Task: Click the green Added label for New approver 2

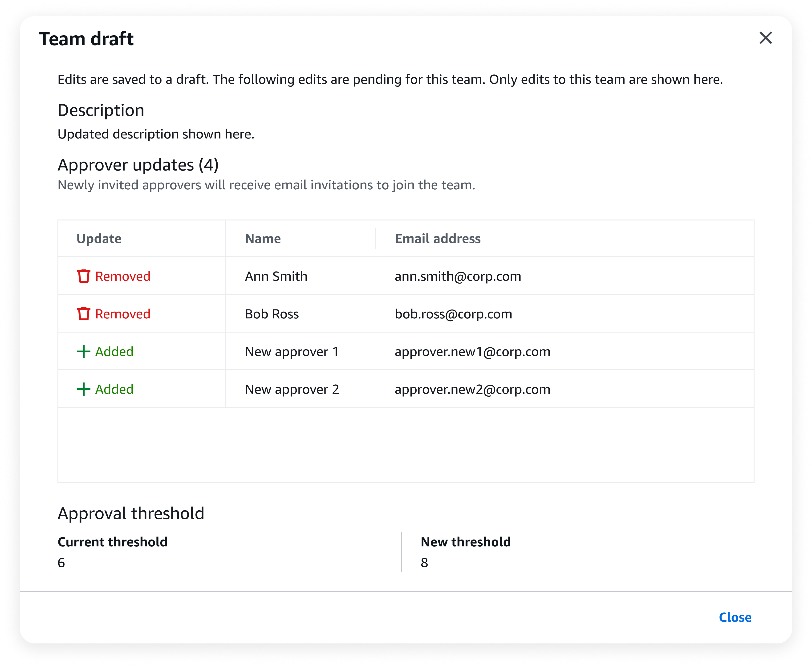Action: tap(114, 389)
